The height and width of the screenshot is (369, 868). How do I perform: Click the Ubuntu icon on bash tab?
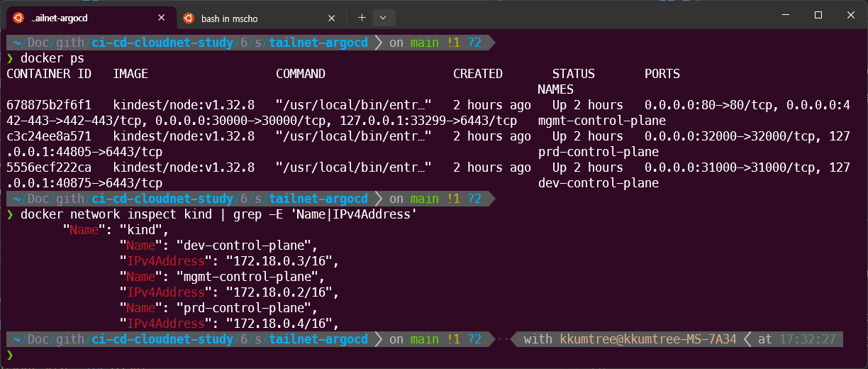pos(188,18)
